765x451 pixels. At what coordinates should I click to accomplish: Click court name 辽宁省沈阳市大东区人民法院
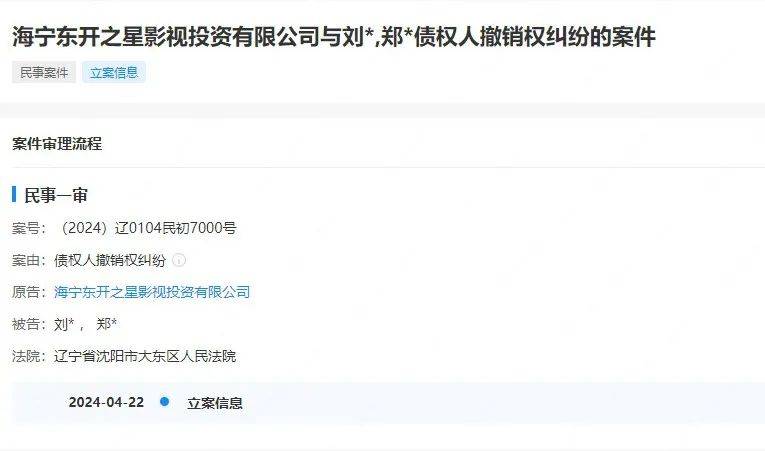(x=145, y=356)
